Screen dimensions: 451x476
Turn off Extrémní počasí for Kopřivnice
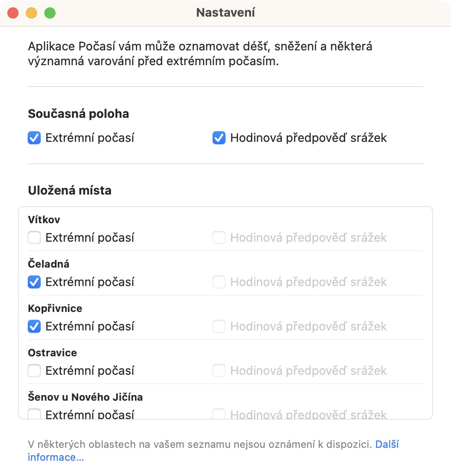click(34, 326)
